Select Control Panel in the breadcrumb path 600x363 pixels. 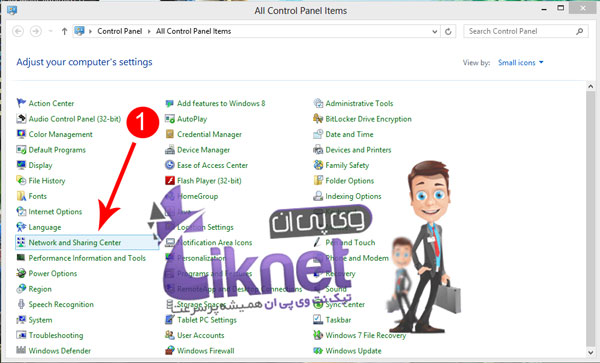[119, 31]
